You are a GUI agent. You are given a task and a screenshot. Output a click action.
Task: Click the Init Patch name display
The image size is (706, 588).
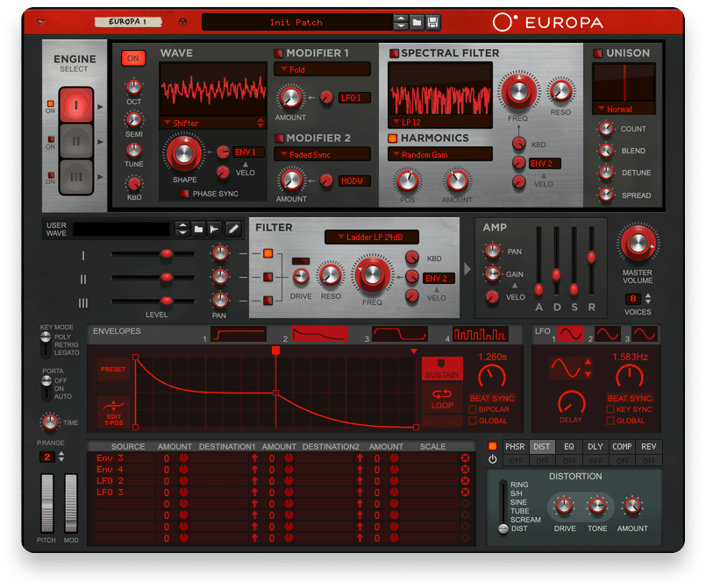click(296, 22)
